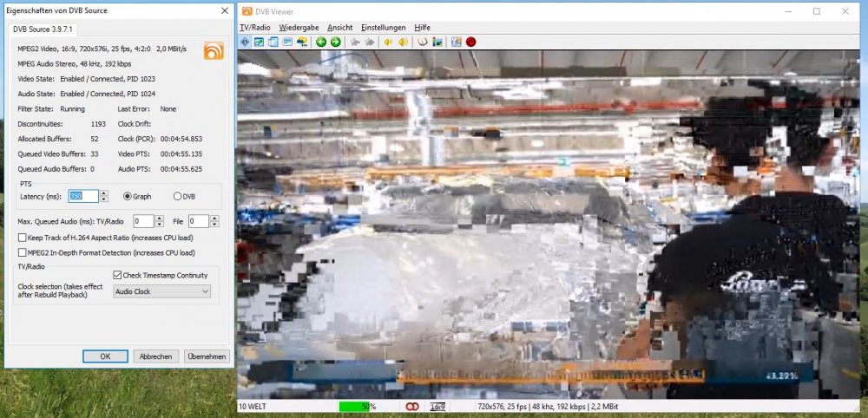
Task: Open the Wiedergabe menu
Action: tap(298, 28)
